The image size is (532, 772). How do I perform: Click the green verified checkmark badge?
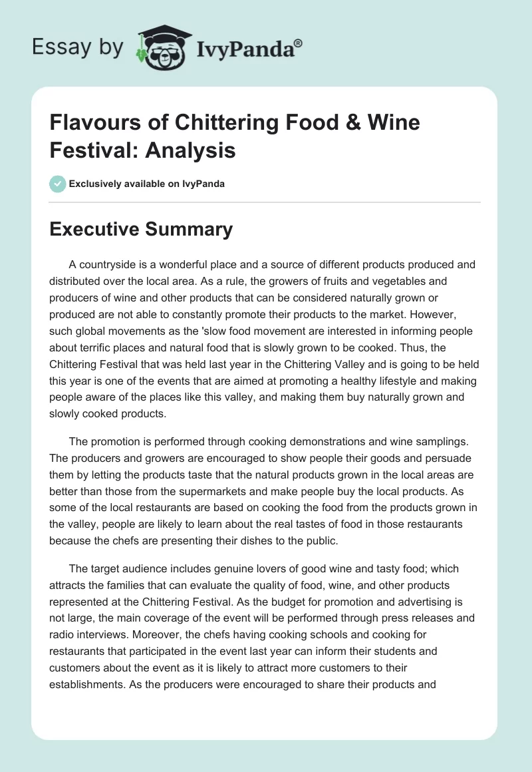[58, 184]
